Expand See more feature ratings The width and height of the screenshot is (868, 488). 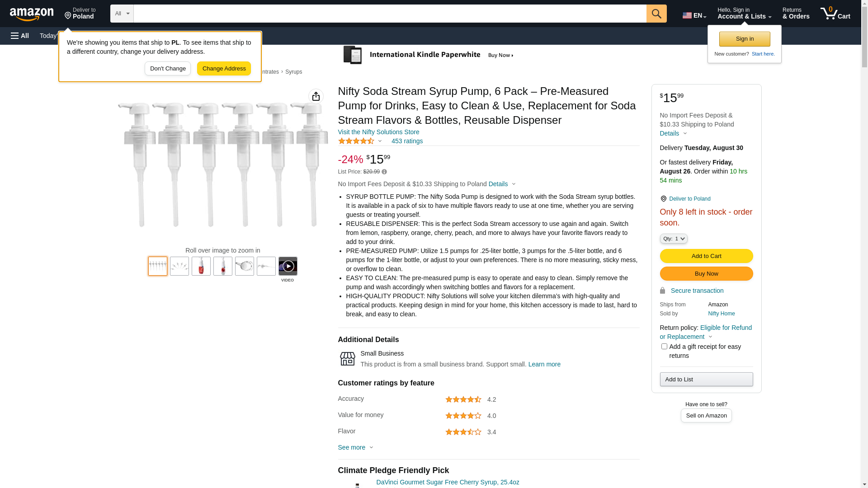[355, 447]
